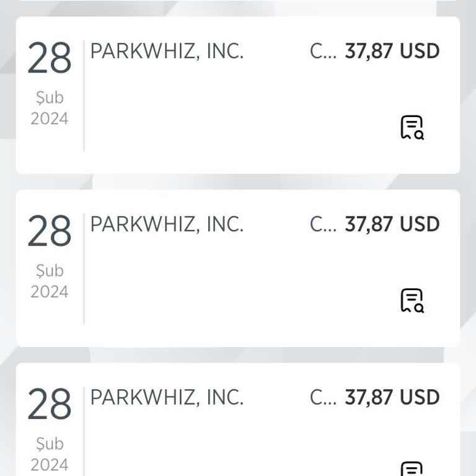Click the year 2024 in middle card
The image size is (476, 476).
[50, 291]
